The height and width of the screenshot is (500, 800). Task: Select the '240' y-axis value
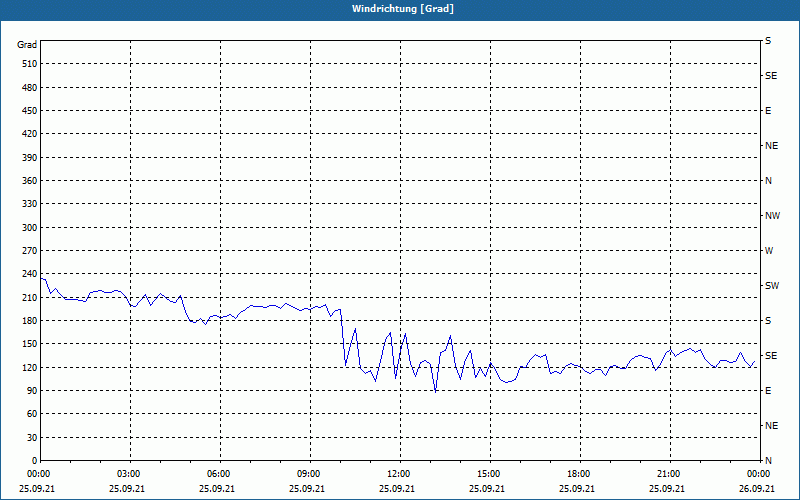pos(30,274)
